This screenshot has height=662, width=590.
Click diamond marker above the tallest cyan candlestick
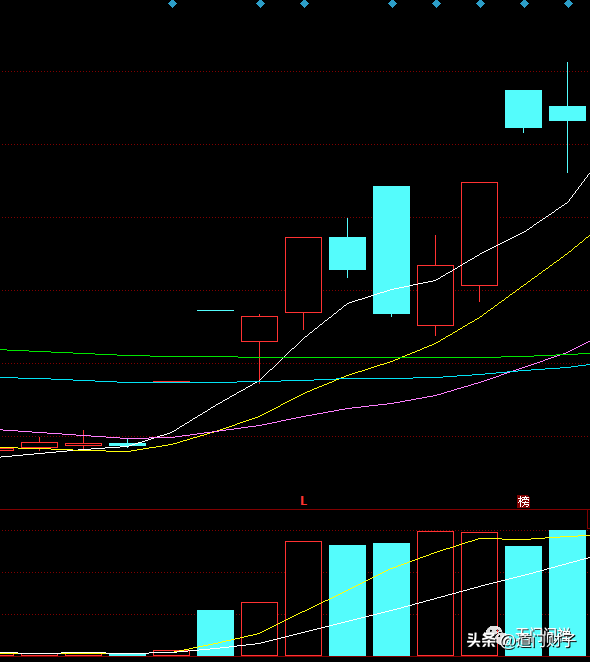click(x=392, y=4)
